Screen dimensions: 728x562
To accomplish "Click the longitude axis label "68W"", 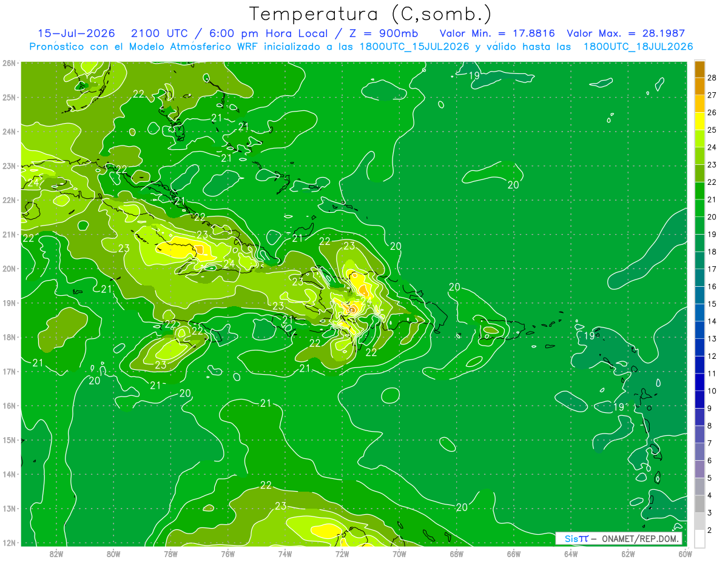I will pos(456,554).
